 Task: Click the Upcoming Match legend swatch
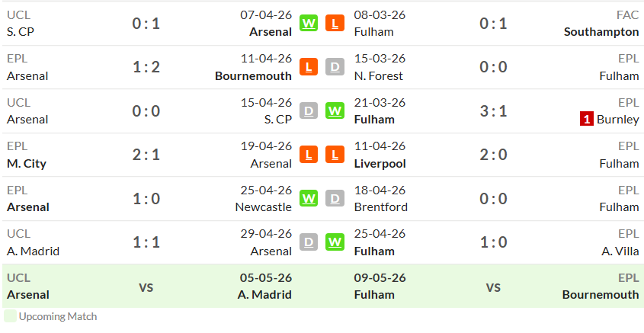coord(11,316)
